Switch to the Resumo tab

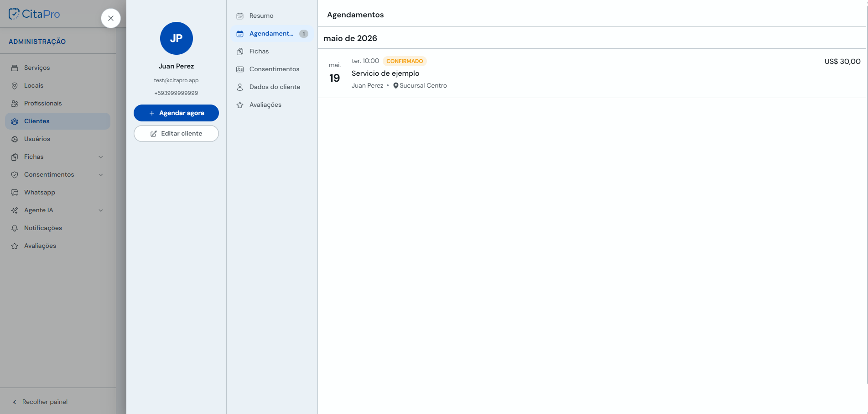point(272,16)
